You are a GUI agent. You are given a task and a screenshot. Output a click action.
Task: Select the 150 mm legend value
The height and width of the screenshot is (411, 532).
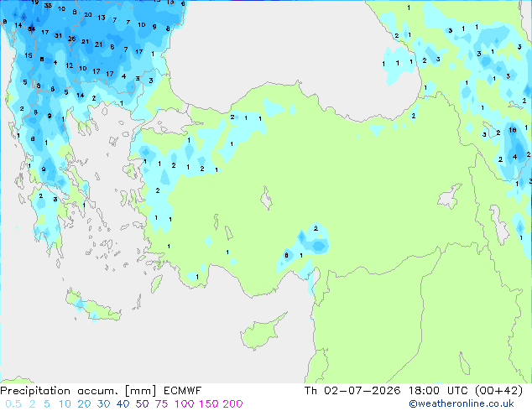209,404
